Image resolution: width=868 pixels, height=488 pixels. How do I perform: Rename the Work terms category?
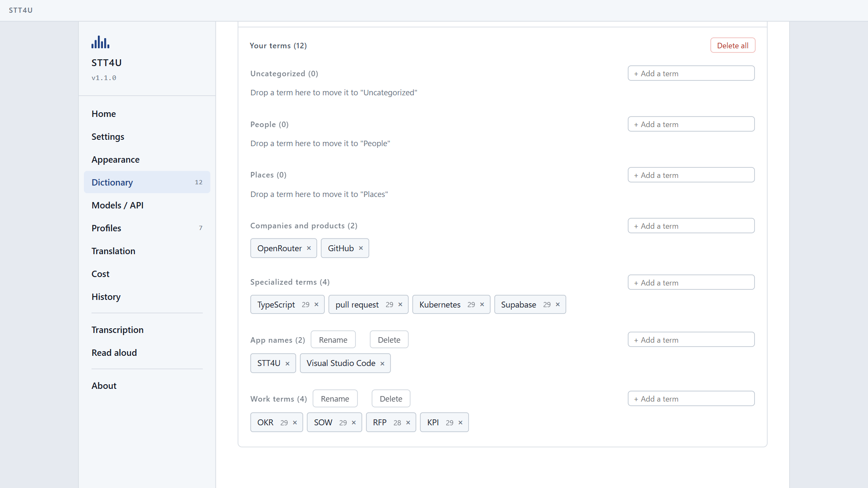[335, 399]
